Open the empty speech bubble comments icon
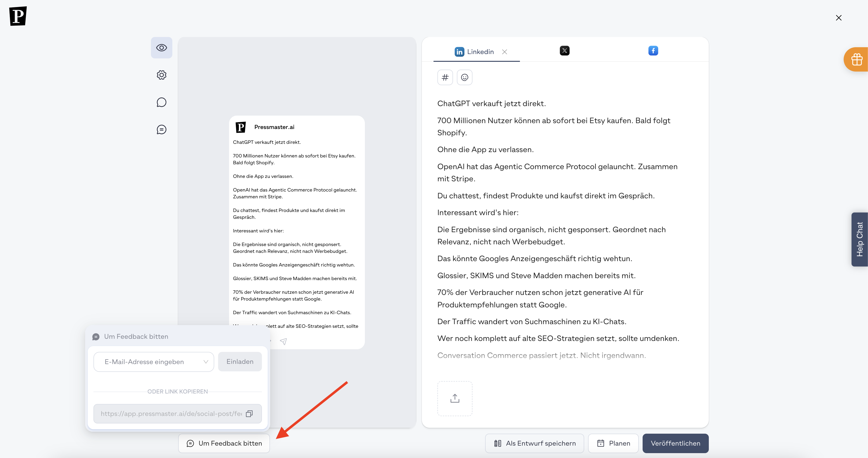This screenshot has width=868, height=458. click(161, 102)
